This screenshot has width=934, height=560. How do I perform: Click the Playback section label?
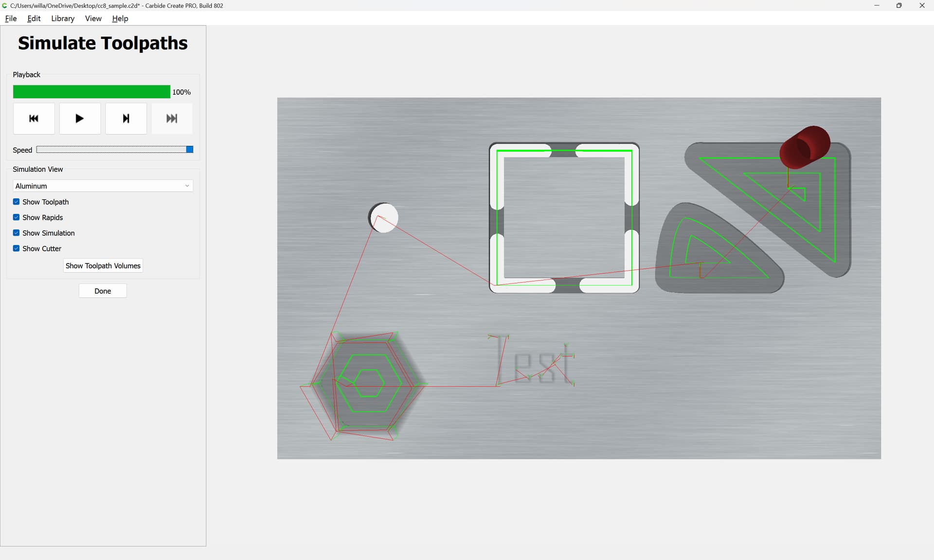point(26,74)
